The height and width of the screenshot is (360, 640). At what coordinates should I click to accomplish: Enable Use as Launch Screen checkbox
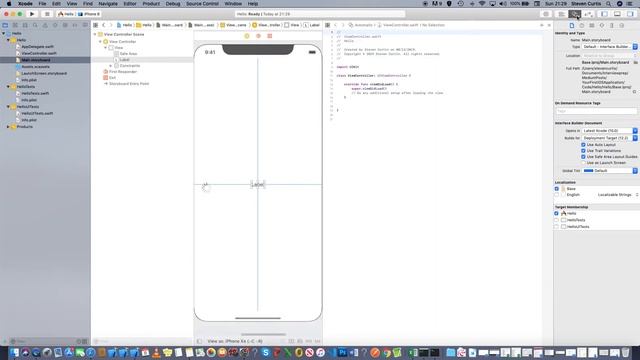583,162
